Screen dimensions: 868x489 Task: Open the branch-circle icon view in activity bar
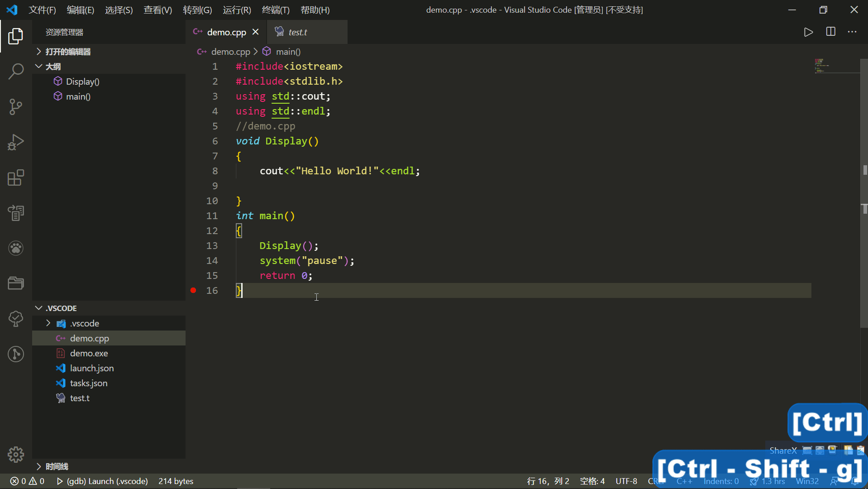tap(16, 354)
